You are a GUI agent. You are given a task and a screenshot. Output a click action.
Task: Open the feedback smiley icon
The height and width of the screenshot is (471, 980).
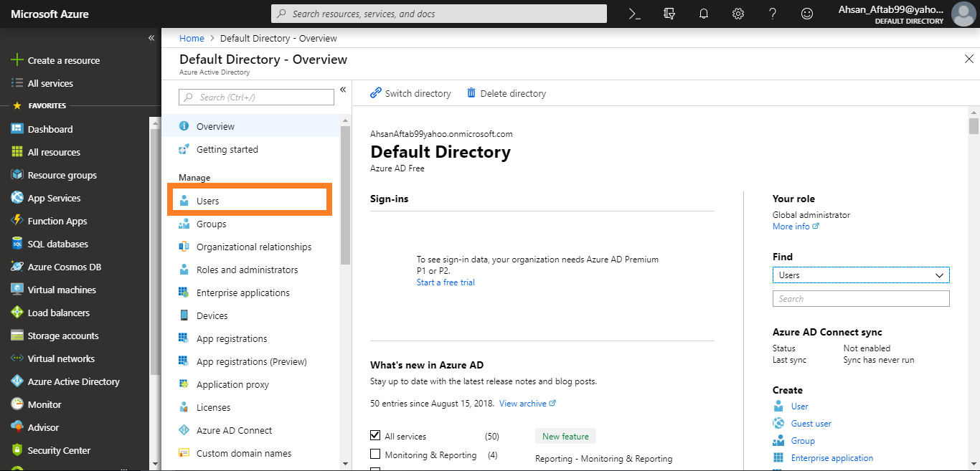pyautogui.click(x=806, y=14)
